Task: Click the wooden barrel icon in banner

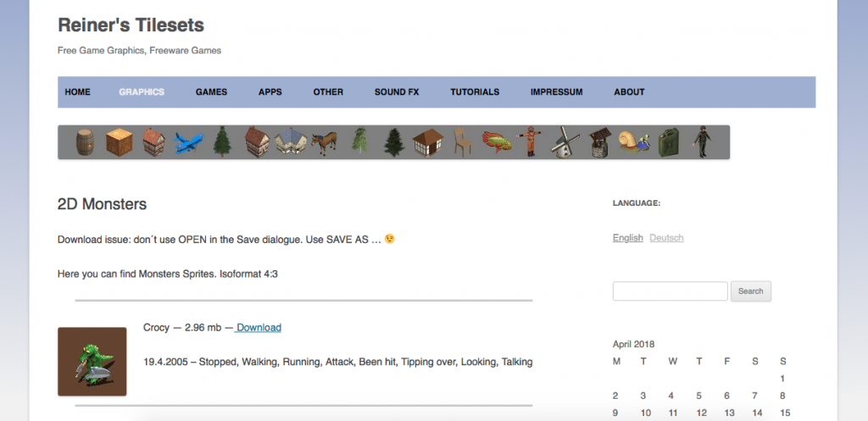Action: 84,141
